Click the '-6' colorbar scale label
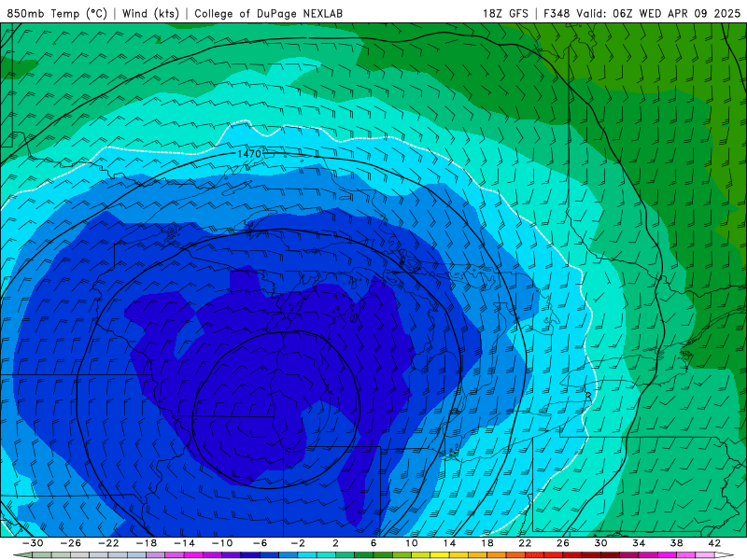This screenshot has height=560, width=747. tap(261, 543)
